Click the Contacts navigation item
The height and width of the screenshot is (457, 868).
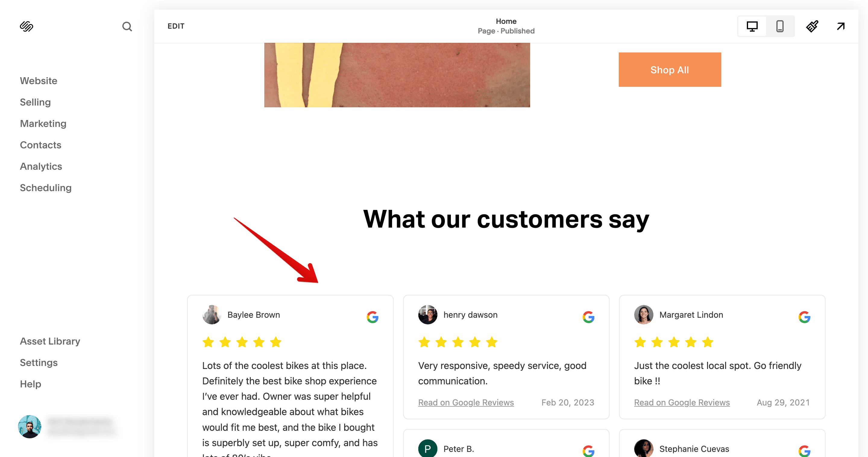coord(41,145)
